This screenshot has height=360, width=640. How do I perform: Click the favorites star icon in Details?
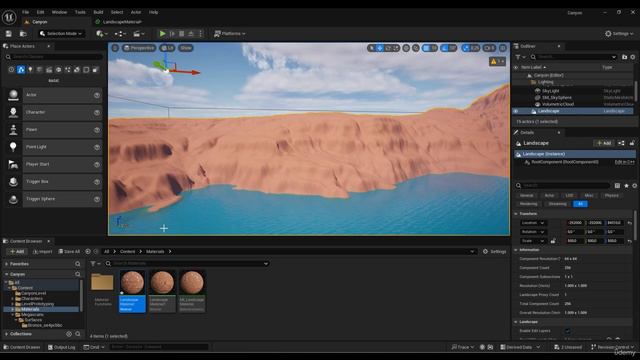(x=627, y=186)
